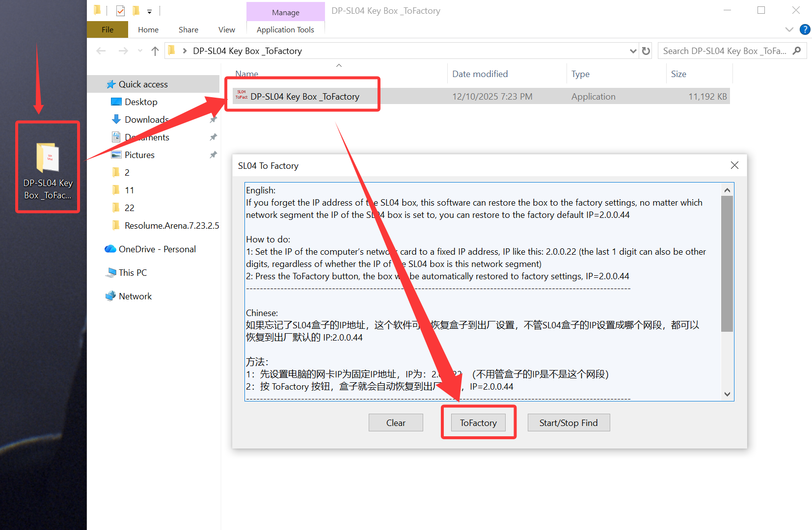Expand the ribbon with chevron arrow
812x530 pixels.
(x=789, y=29)
